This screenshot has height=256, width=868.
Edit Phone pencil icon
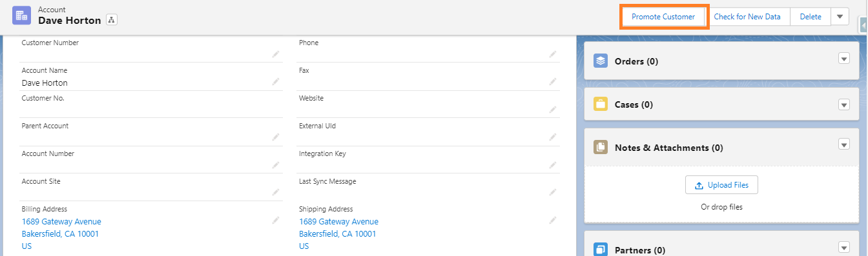pyautogui.click(x=553, y=54)
